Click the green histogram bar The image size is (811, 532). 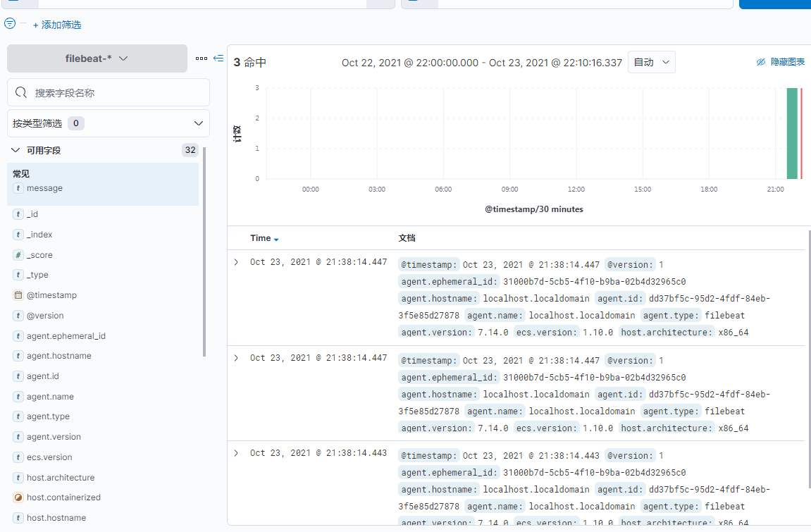point(791,133)
